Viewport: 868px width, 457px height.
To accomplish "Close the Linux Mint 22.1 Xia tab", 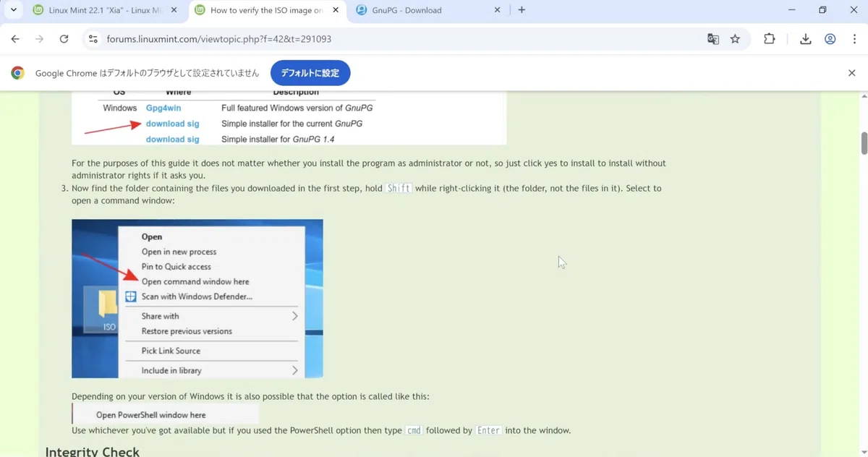I will pos(174,10).
